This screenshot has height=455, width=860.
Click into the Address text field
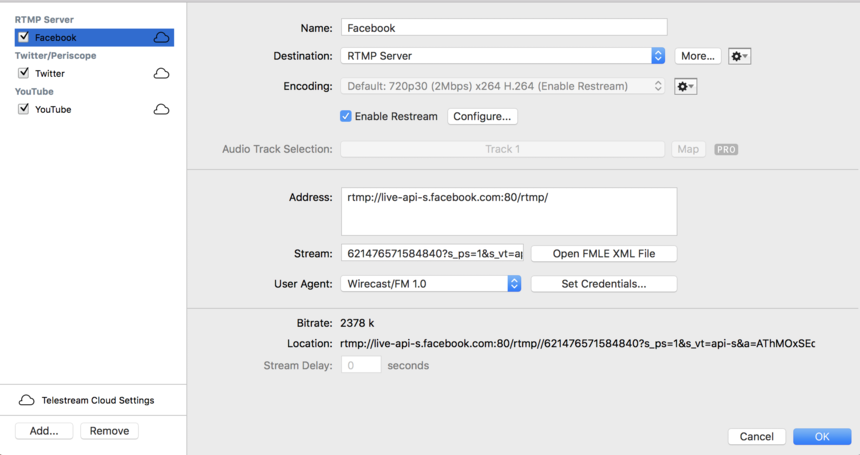click(x=509, y=212)
